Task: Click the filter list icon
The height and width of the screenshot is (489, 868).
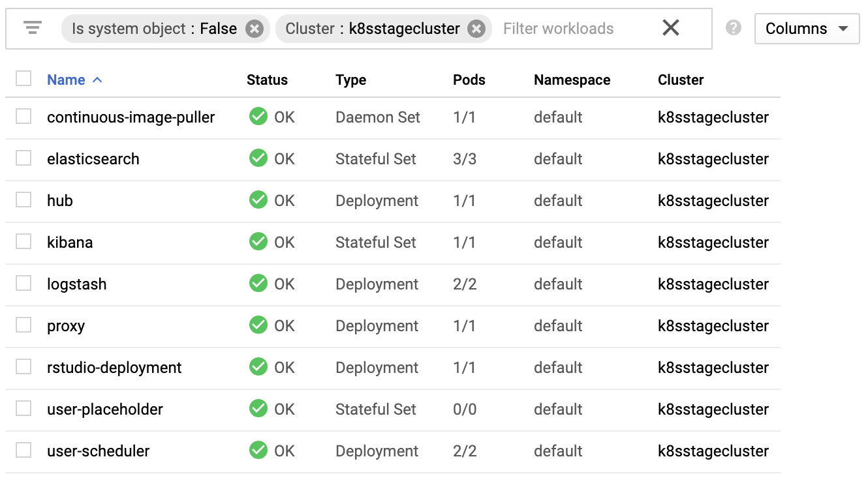Action: click(32, 28)
